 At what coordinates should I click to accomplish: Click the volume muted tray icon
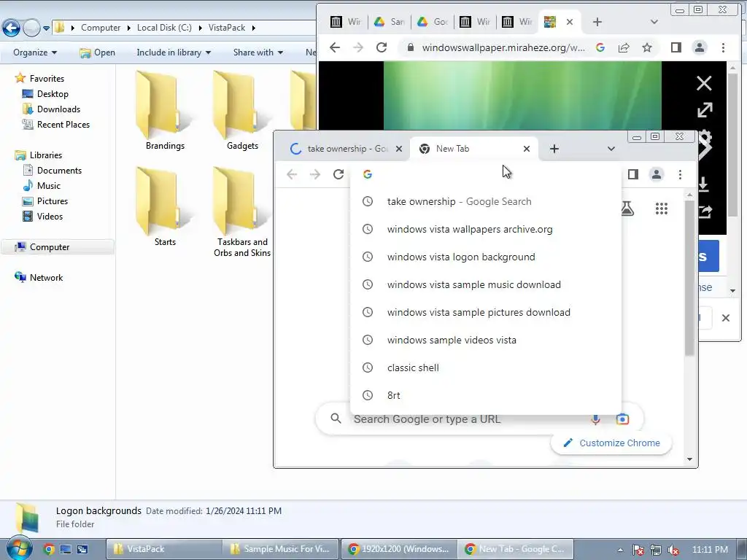[673, 550]
